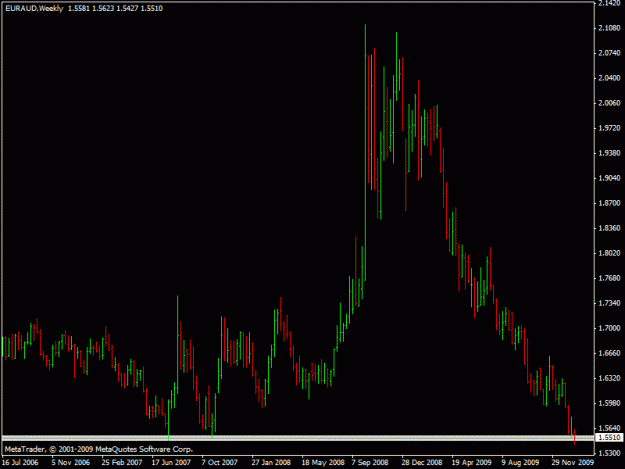Click the 1.8020 price scale label
The height and width of the screenshot is (469, 625).
(609, 253)
